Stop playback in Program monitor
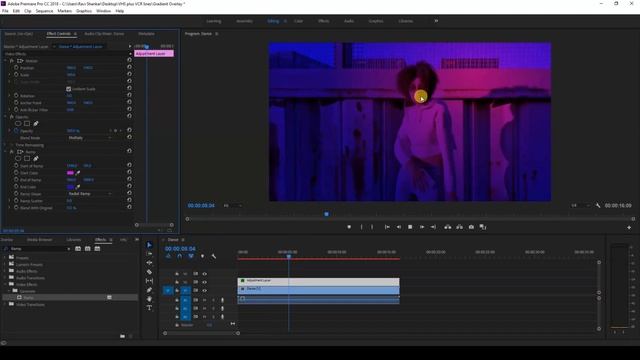The height and width of the screenshot is (360, 640). (410, 227)
